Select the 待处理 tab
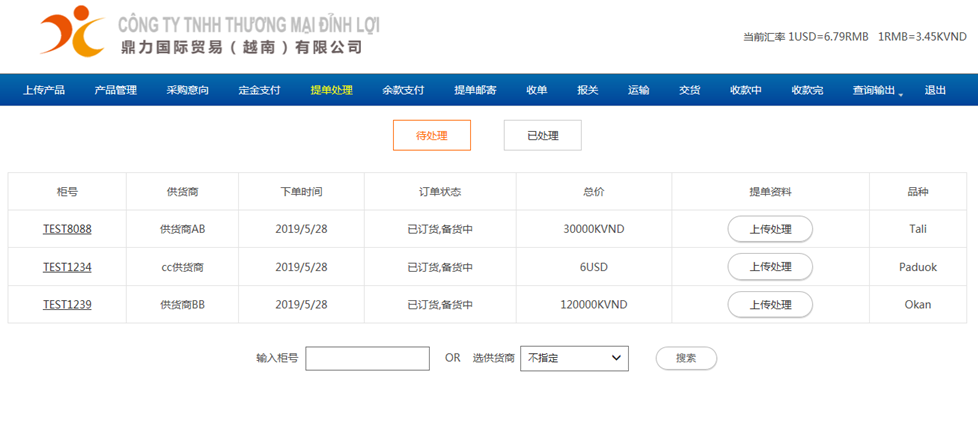Viewport: 978px width, 425px height. 432,135
